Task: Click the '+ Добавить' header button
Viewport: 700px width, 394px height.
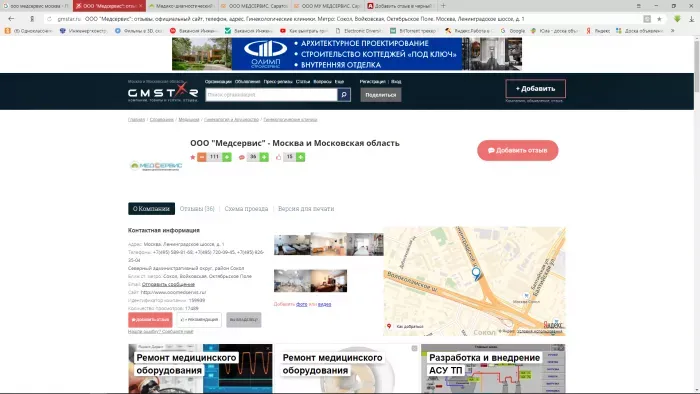Action: tap(536, 88)
